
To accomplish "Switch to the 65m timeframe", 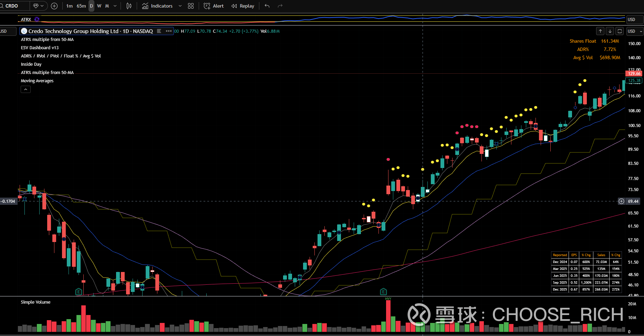I will coord(81,6).
